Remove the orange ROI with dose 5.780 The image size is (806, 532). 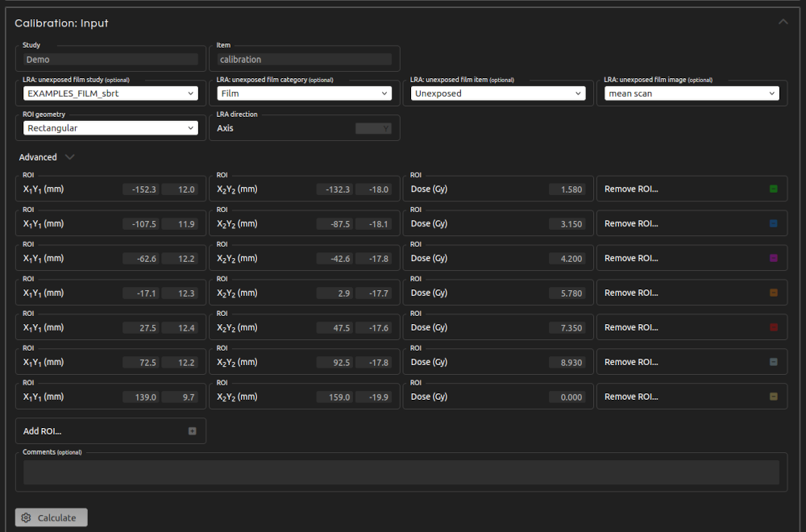(x=773, y=293)
